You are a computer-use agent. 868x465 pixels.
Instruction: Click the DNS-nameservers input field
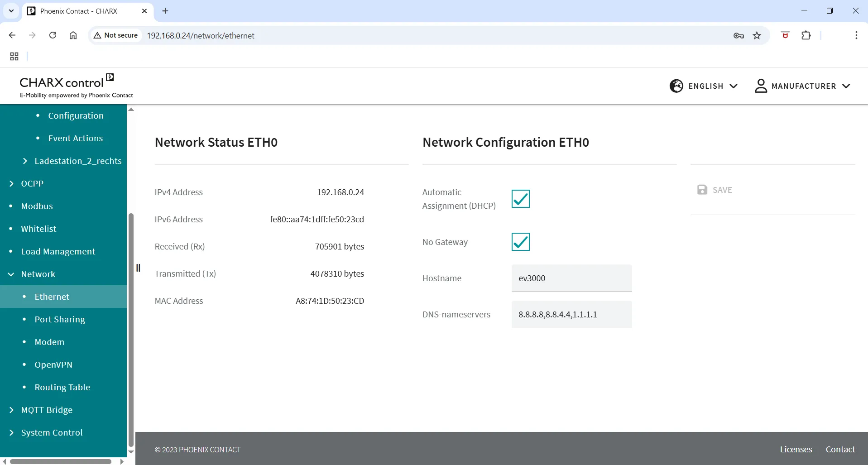tap(571, 314)
